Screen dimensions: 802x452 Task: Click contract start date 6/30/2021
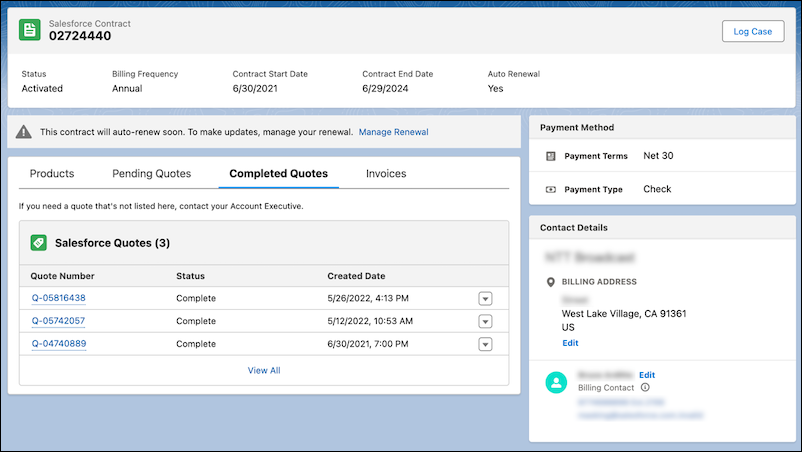tap(255, 88)
